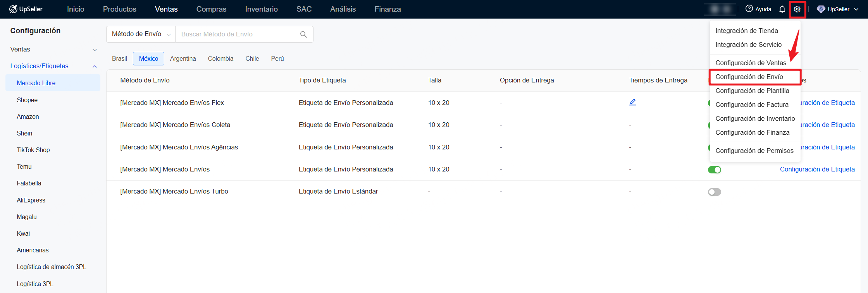
Task: Switch to the Colombia tab
Action: (x=220, y=59)
